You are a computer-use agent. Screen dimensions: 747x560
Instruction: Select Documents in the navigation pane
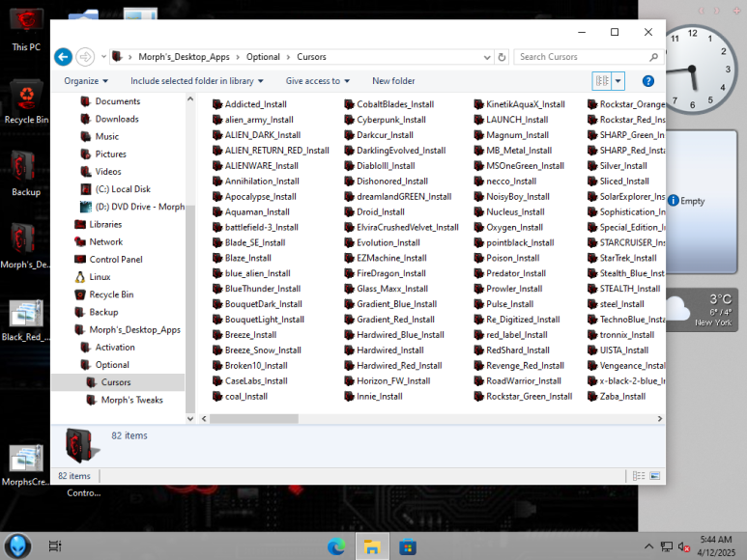[x=117, y=101]
